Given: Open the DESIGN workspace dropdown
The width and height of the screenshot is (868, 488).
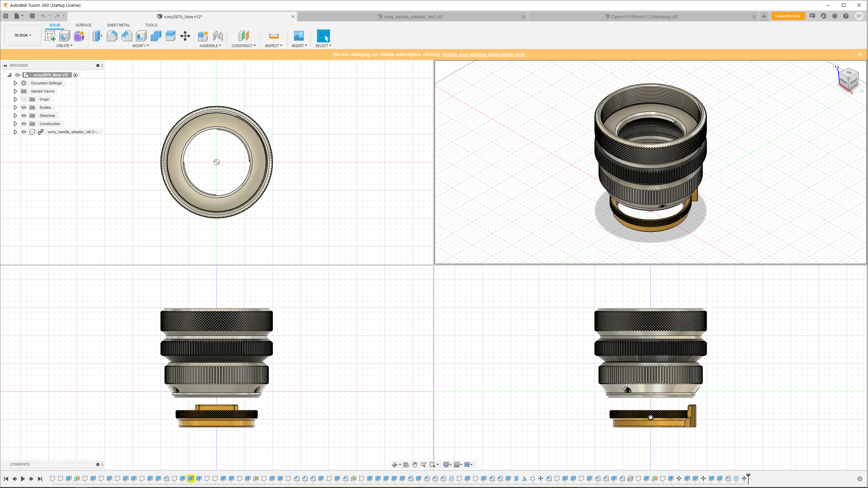Looking at the screenshot, I should coord(23,35).
